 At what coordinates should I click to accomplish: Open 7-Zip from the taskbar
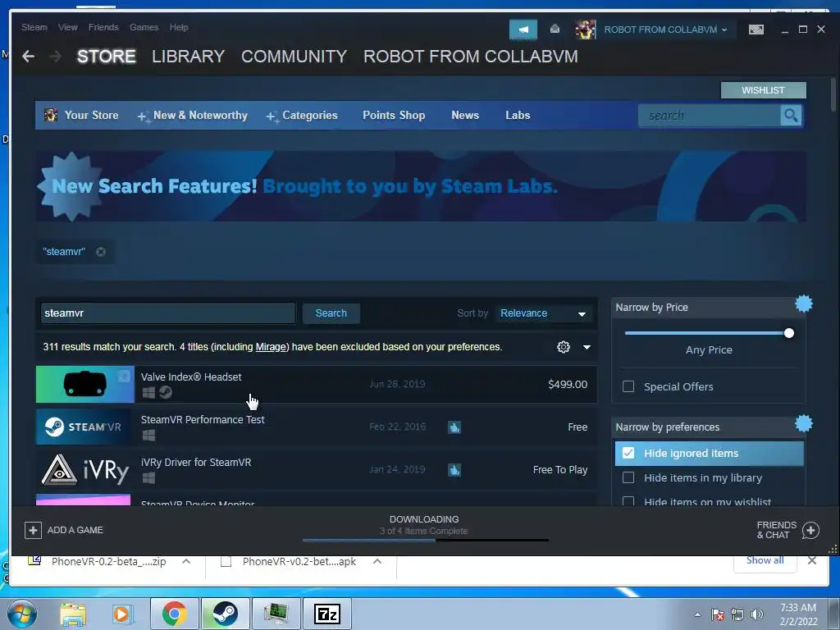[326, 614]
